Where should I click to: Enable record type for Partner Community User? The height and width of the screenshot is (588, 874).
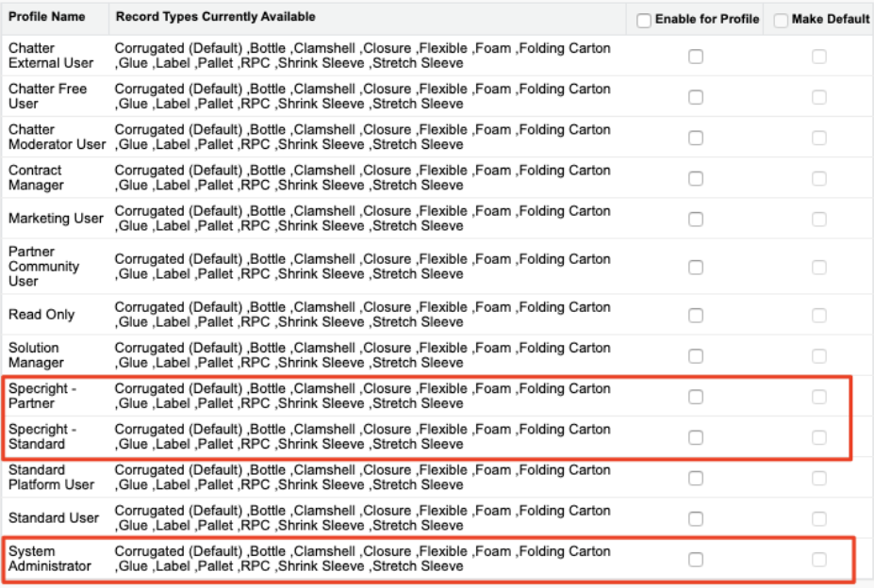[x=695, y=267]
